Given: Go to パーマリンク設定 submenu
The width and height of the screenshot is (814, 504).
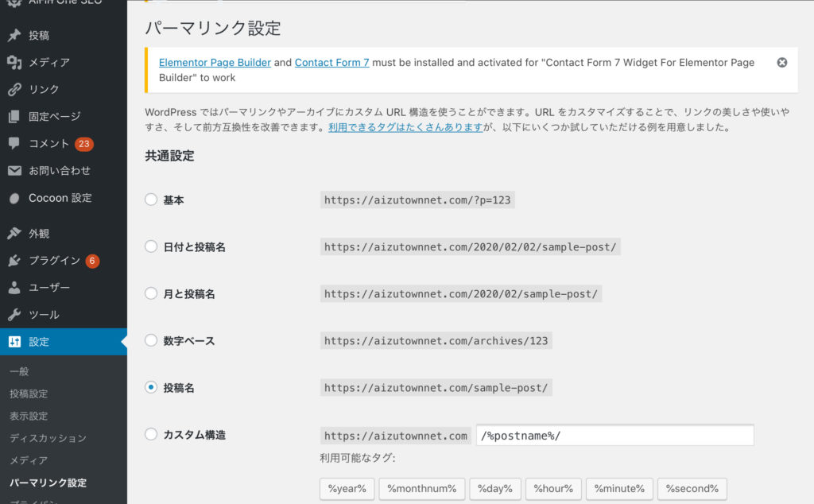Looking at the screenshot, I should click(48, 483).
